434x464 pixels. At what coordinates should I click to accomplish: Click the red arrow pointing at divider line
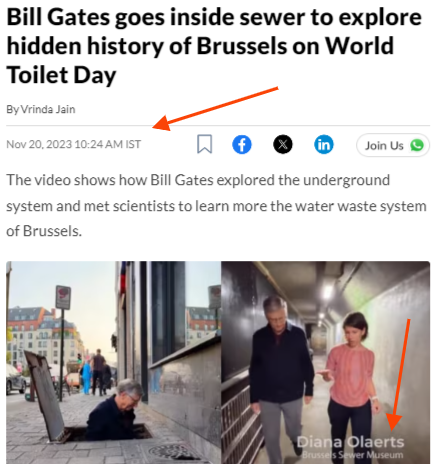(215, 109)
